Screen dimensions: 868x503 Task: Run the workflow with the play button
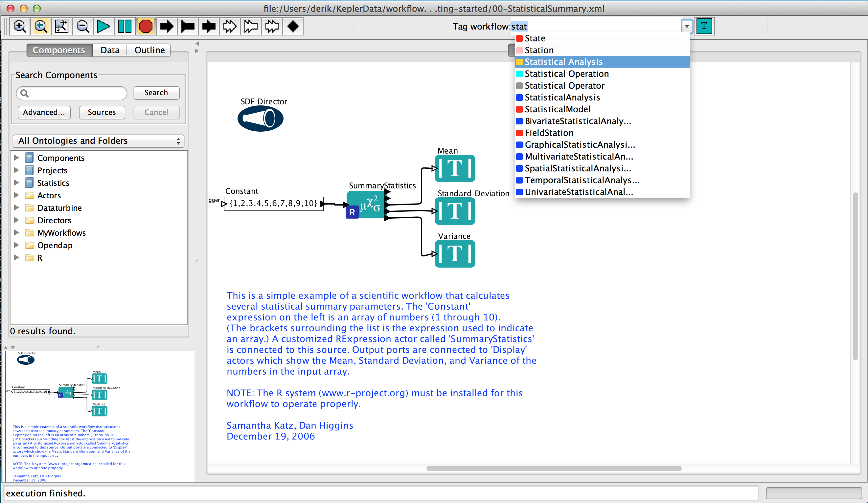103,27
